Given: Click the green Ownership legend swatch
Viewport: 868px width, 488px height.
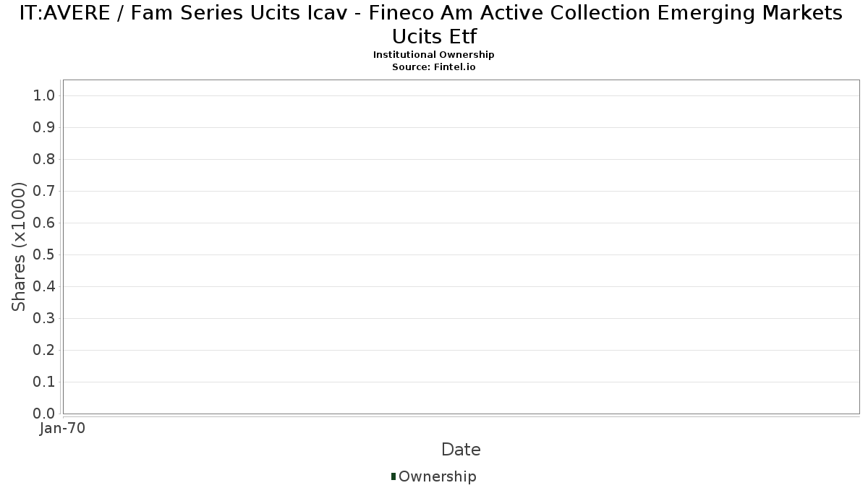Looking at the screenshot, I should tap(393, 476).
